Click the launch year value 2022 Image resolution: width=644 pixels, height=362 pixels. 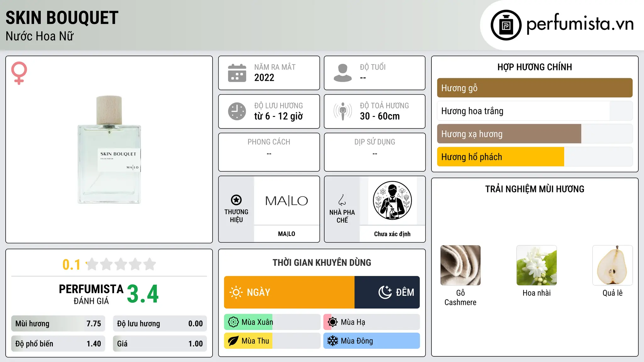click(x=264, y=78)
